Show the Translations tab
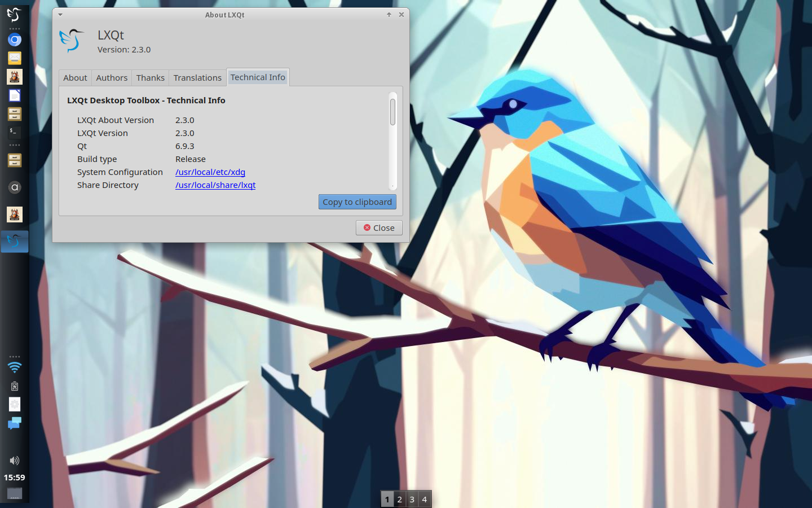Image resolution: width=812 pixels, height=508 pixels. click(x=197, y=78)
